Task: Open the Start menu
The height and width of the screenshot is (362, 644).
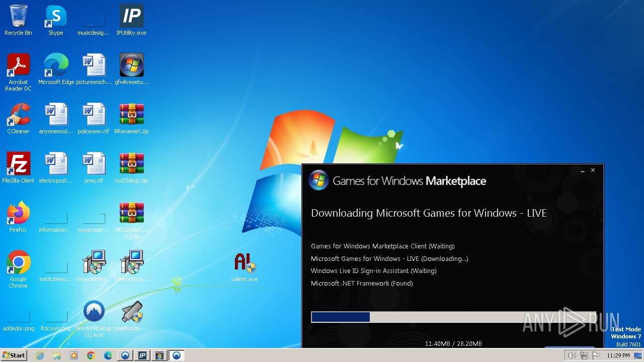Action: tap(14, 355)
